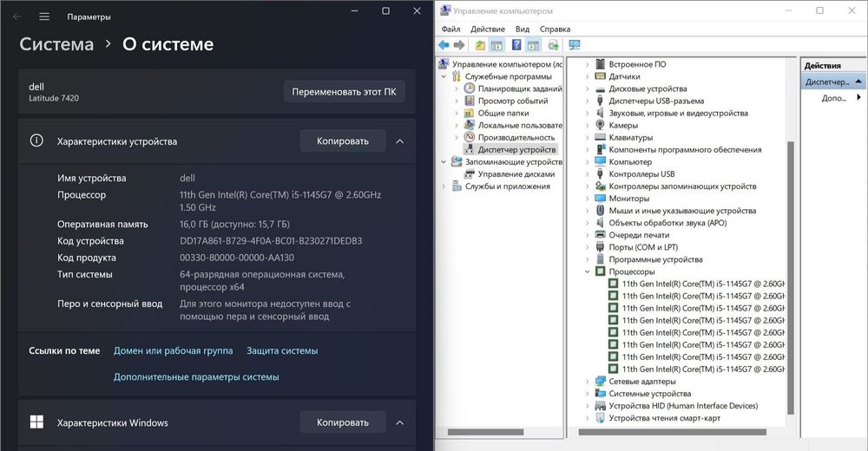Open the Справка menu

pyautogui.click(x=555, y=29)
